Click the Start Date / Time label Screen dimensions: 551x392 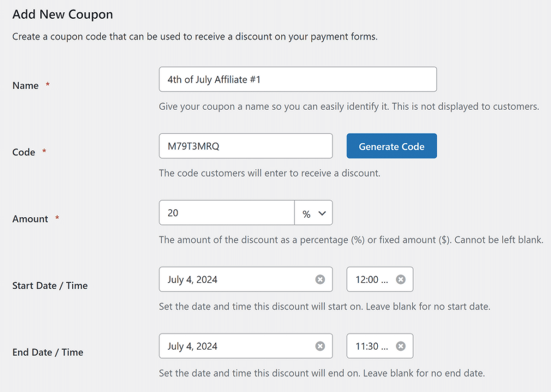pyautogui.click(x=50, y=286)
